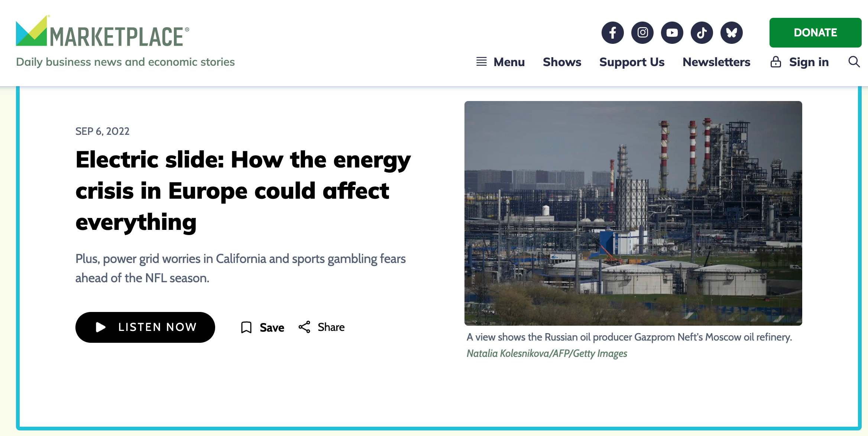Expand the hamburger Menu

pyautogui.click(x=500, y=62)
